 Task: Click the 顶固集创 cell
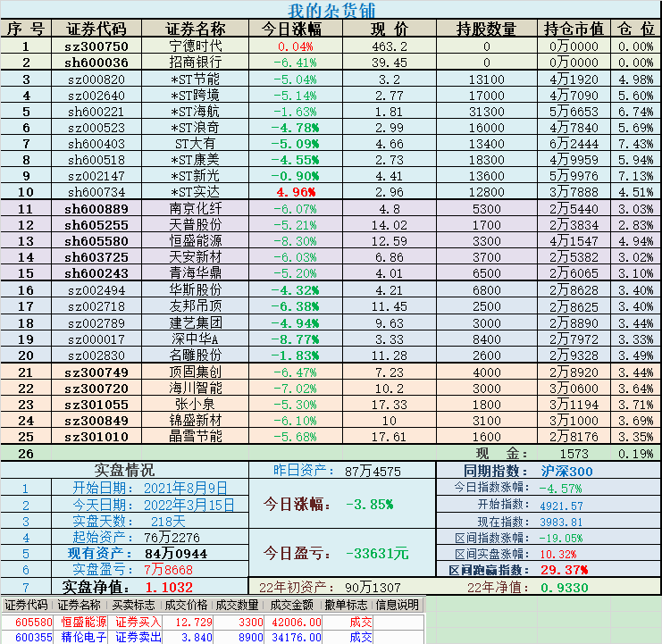click(x=195, y=372)
